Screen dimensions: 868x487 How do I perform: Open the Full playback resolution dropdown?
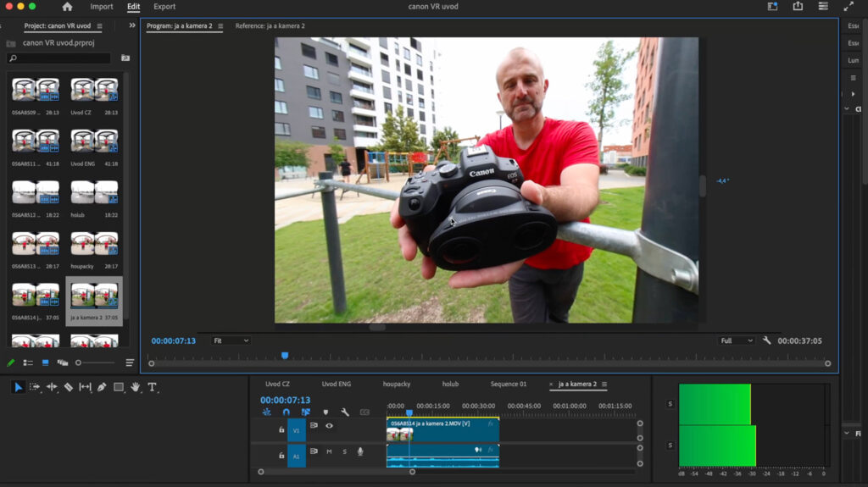[736, 340]
